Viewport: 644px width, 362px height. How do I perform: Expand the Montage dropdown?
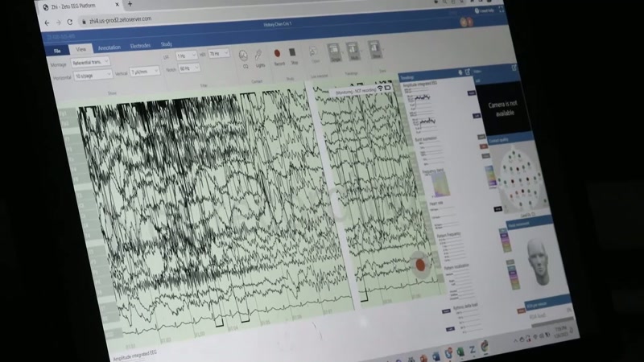click(x=90, y=63)
